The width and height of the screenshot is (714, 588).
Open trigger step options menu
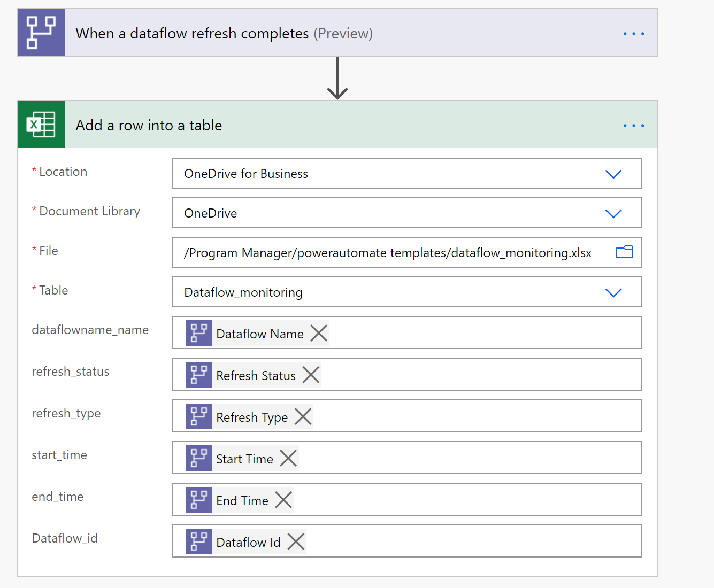633,34
